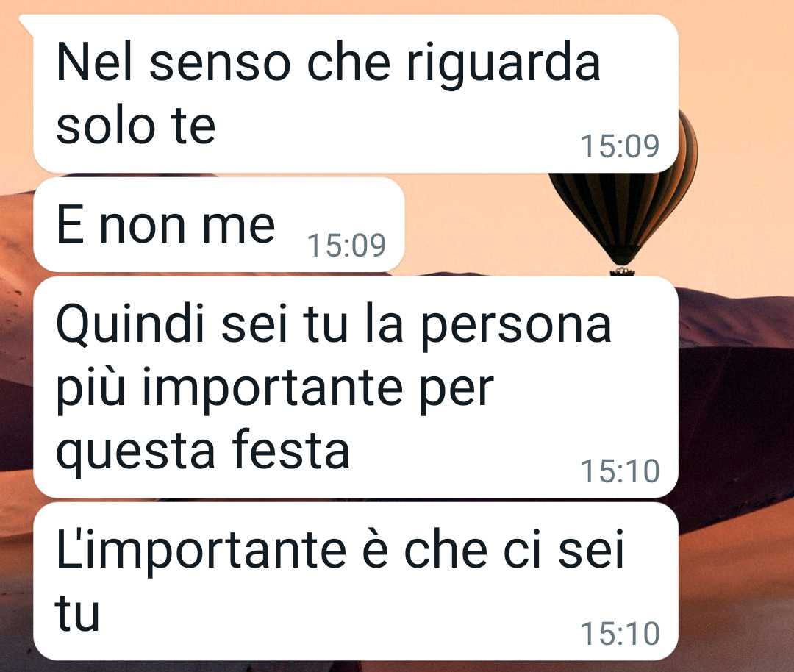Click the word "Quindi" in third message
Screen dimensions: 794x672
(x=129, y=324)
